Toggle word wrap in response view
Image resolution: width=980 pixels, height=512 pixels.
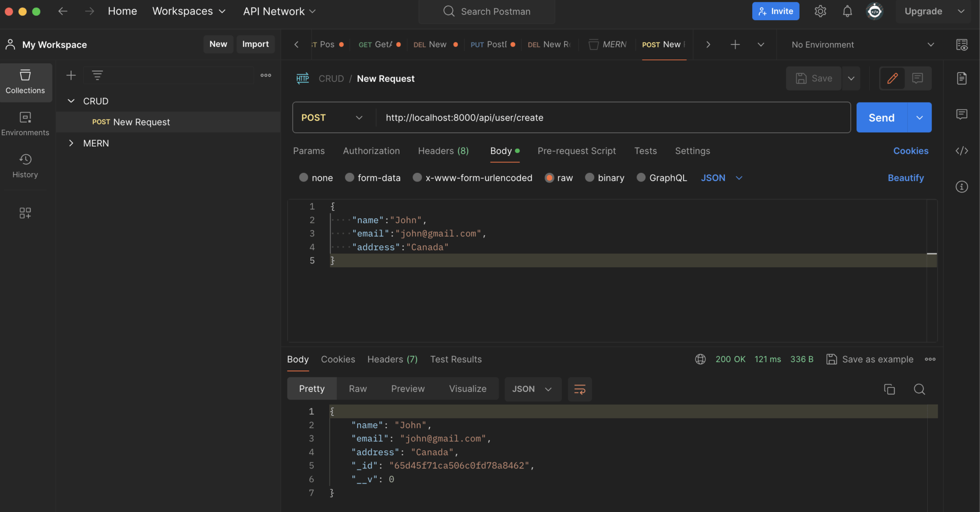tap(579, 389)
